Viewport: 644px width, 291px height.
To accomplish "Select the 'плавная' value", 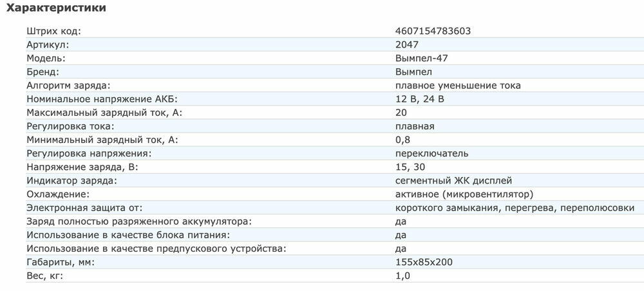I will (x=415, y=126).
